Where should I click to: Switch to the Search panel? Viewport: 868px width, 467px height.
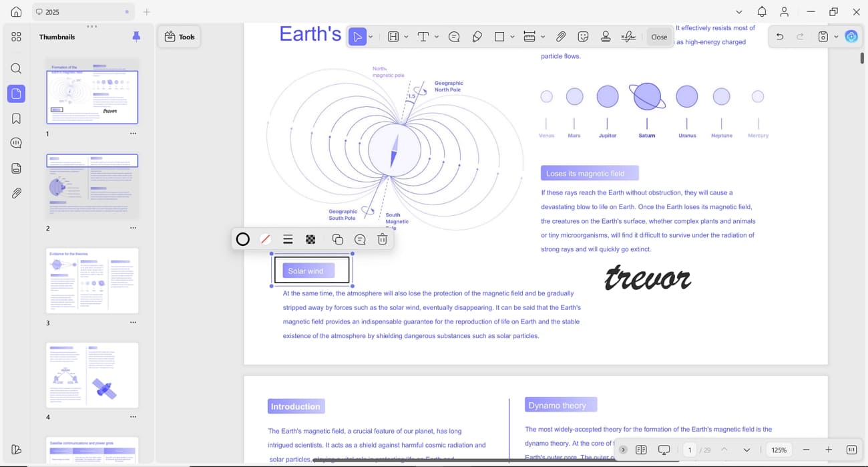16,68
